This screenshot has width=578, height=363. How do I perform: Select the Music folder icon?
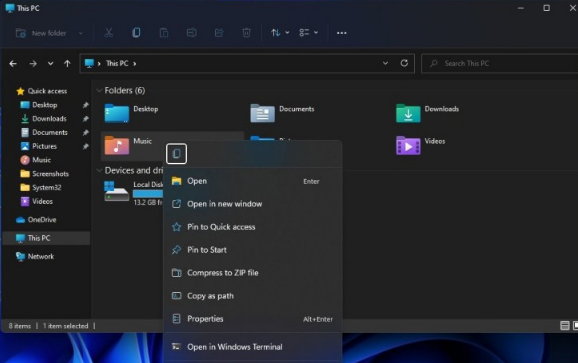pos(116,145)
